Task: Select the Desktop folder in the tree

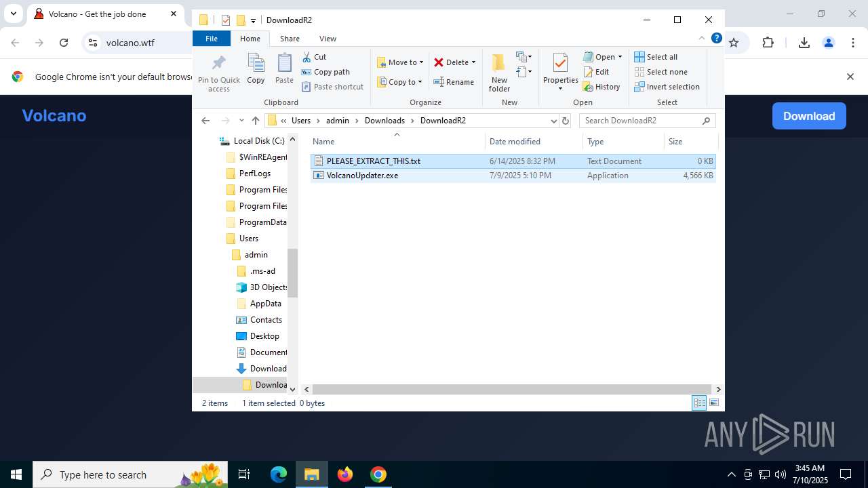Action: point(264,336)
